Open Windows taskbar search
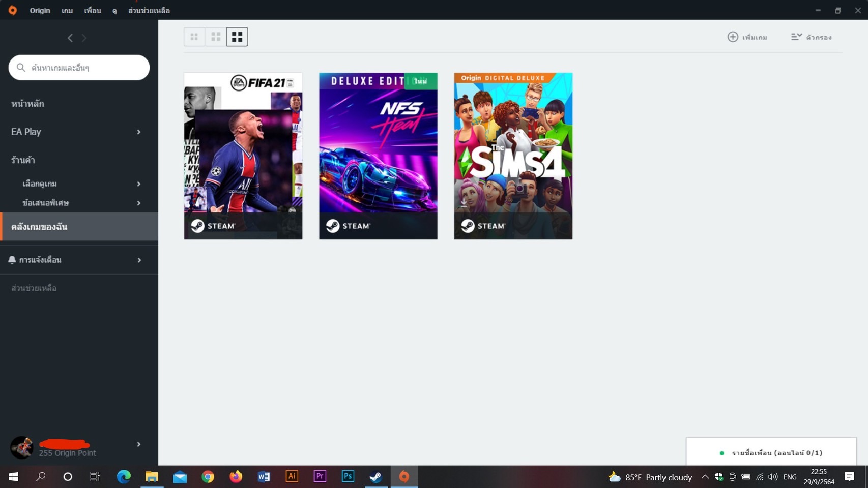This screenshot has height=488, width=868. [41, 477]
